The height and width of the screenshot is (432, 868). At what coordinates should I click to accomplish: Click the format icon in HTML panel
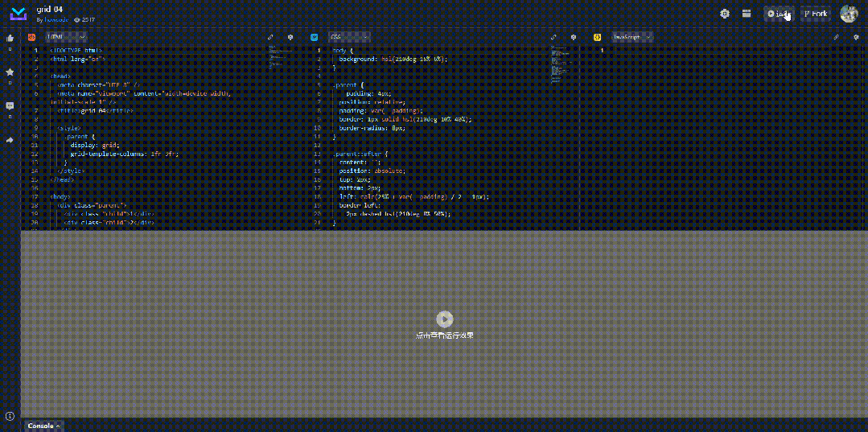pos(270,37)
